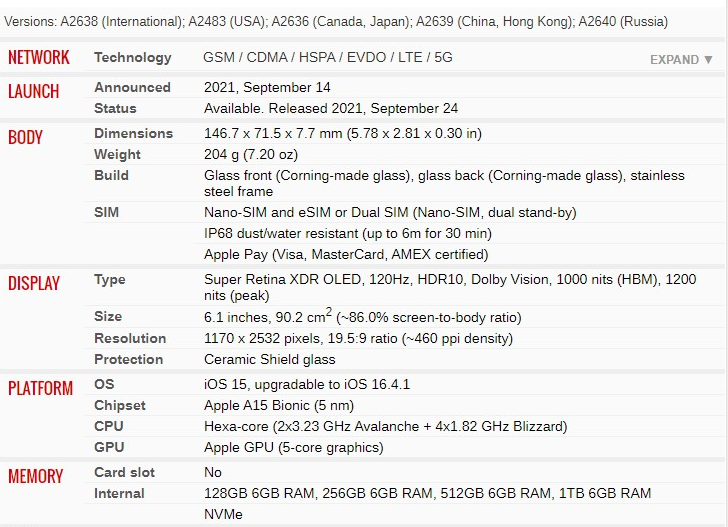Click the Chipset label
This screenshot has height=527, width=728.
tap(120, 405)
